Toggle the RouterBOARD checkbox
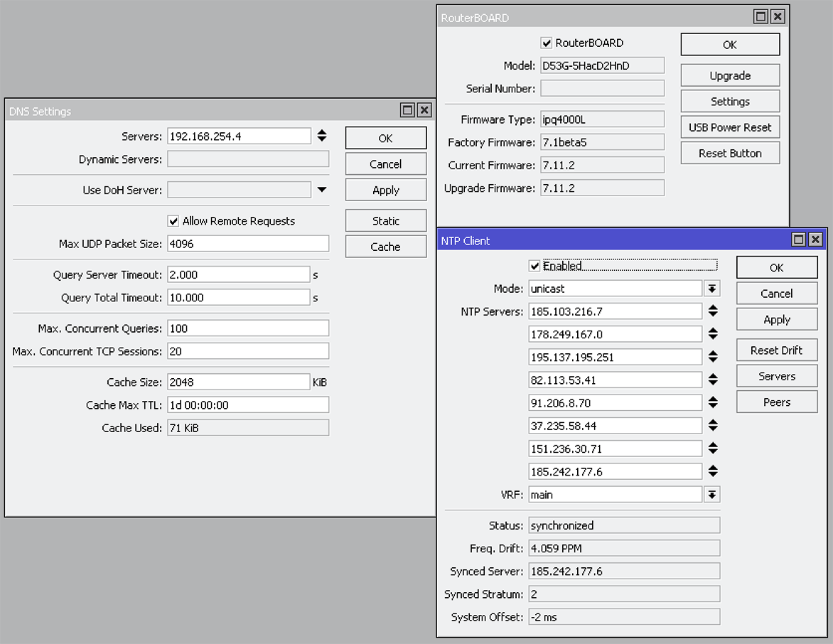 [546, 43]
